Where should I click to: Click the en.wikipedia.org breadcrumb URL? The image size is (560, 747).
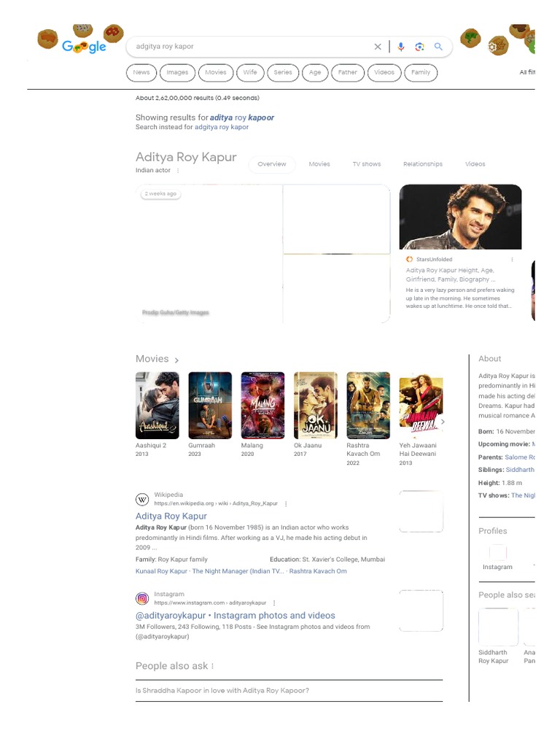tap(216, 503)
